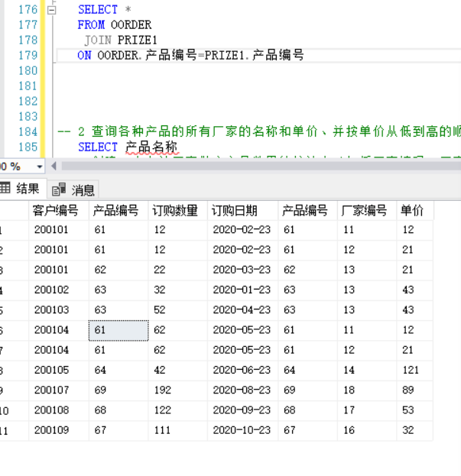Select the 订购日期 column header
Image resolution: width=461 pixels, height=476 pixels.
[x=242, y=210]
